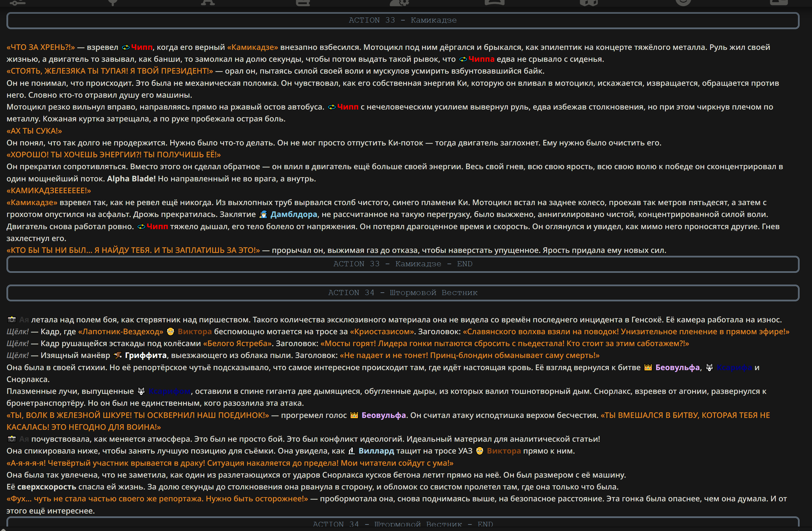This screenshot has width=812, height=531.
Task: Click the quote «СТОЯТЬ, ЖЕЛЕЗЯКА ТЫ ТУПАЯ! Я ТВОЙ ПРЕЗИДЕНТ!»
Action: [110, 71]
